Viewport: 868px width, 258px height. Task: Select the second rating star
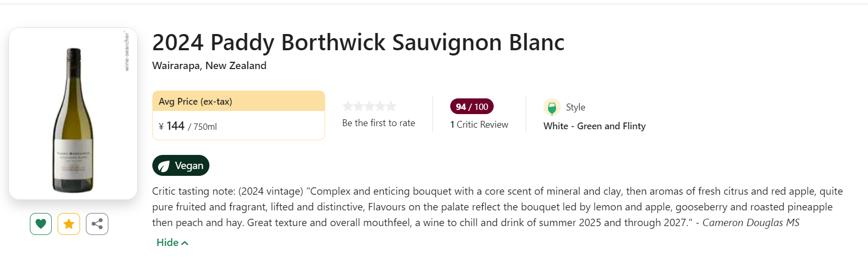pyautogui.click(x=359, y=107)
